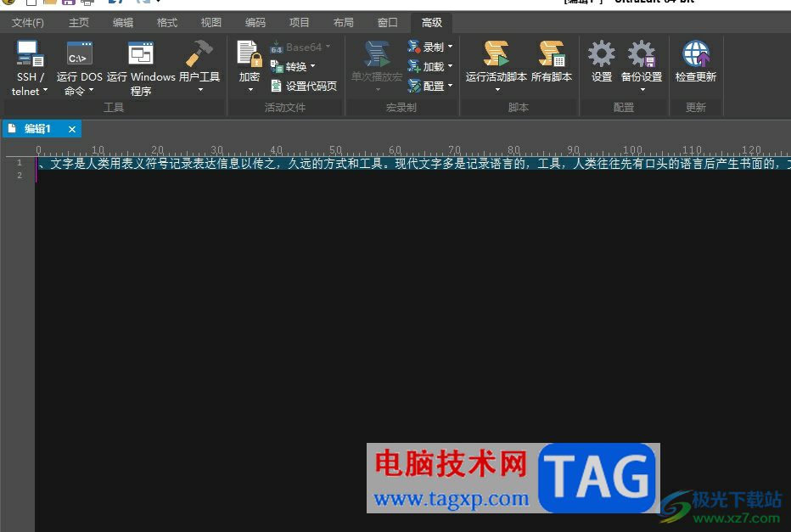Click the SSH / telnet monitor icon
The width and height of the screenshot is (791, 532).
coord(30,53)
